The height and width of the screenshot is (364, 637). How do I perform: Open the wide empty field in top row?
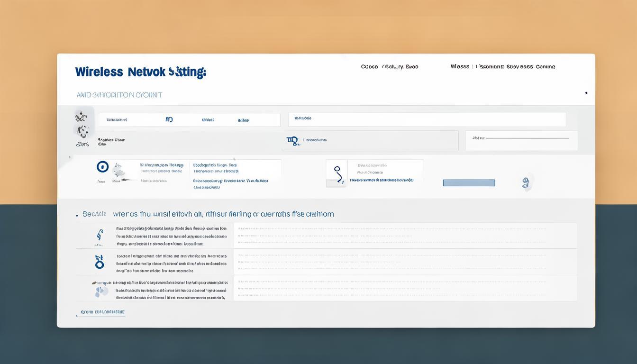[427, 119]
